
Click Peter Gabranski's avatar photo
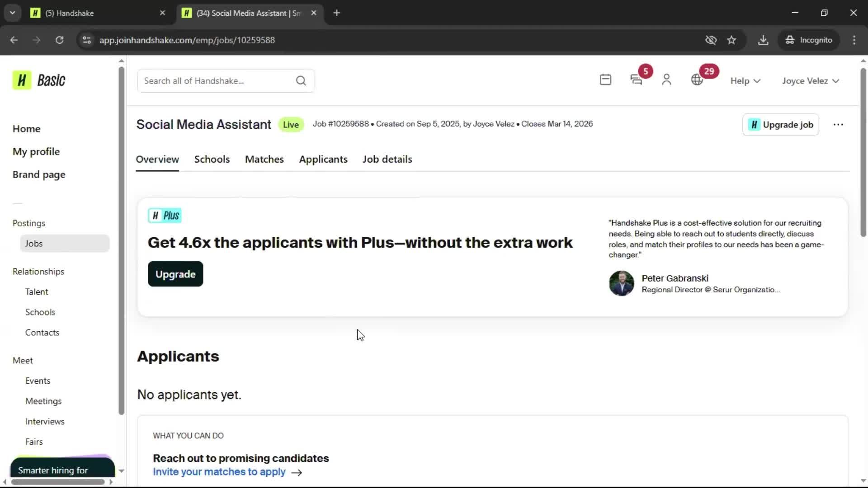tap(621, 284)
